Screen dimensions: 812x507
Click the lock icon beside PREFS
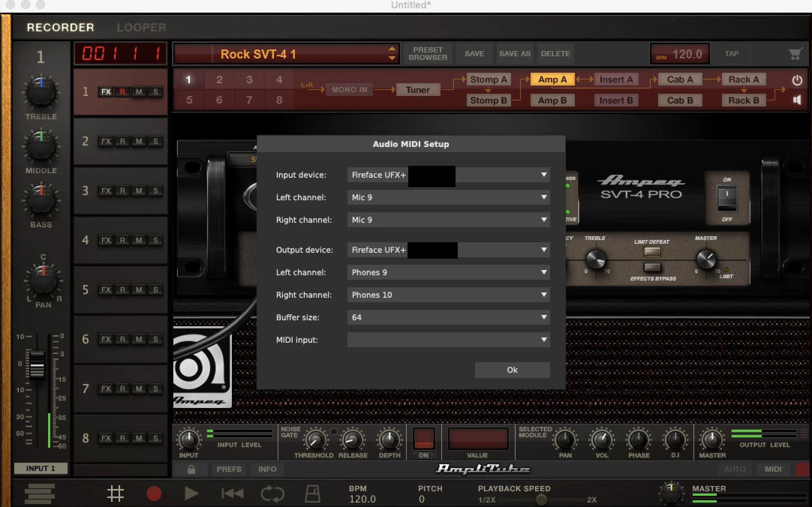[x=191, y=469]
